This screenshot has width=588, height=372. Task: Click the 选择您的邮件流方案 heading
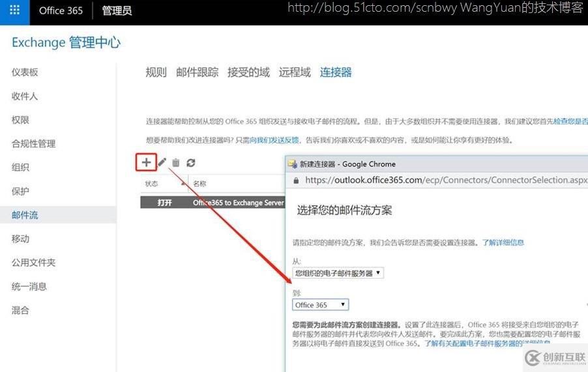pyautogui.click(x=344, y=210)
